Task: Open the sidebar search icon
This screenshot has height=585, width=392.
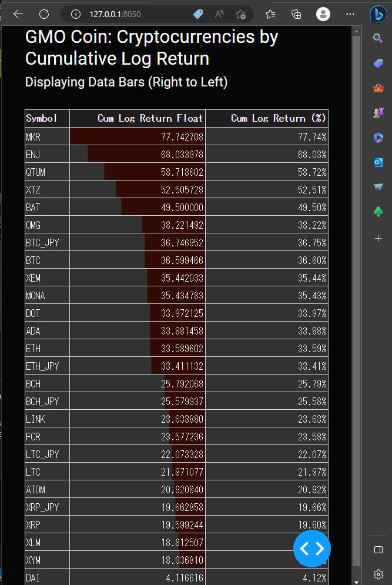Action: tap(378, 38)
